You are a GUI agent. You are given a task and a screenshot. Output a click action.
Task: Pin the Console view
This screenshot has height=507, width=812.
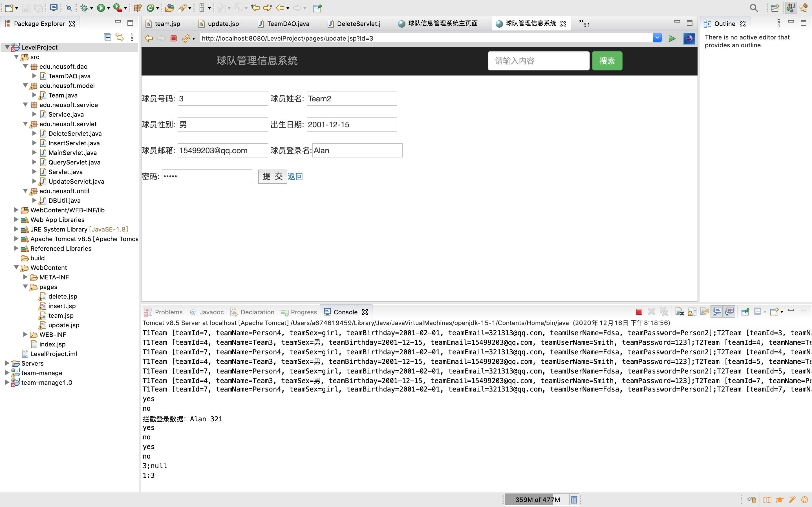pos(745,312)
